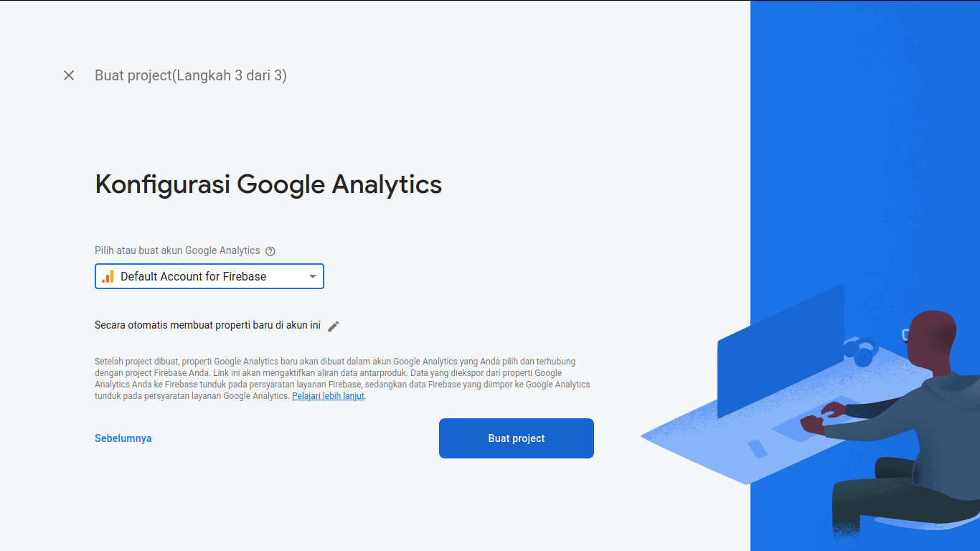Viewport: 980px width, 551px height.
Task: Click the pencil icon to edit property settings
Action: pos(333,326)
